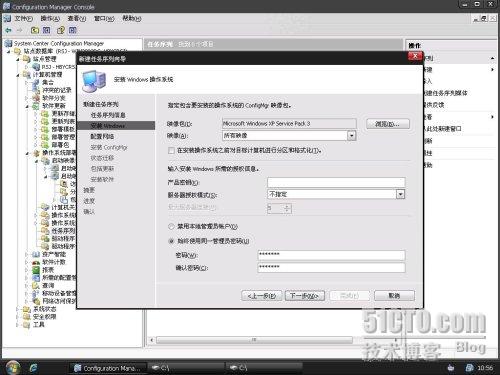This screenshot has height=375, width=500.
Task: Toggle partition and format target computer checkbox
Action: tap(171, 151)
